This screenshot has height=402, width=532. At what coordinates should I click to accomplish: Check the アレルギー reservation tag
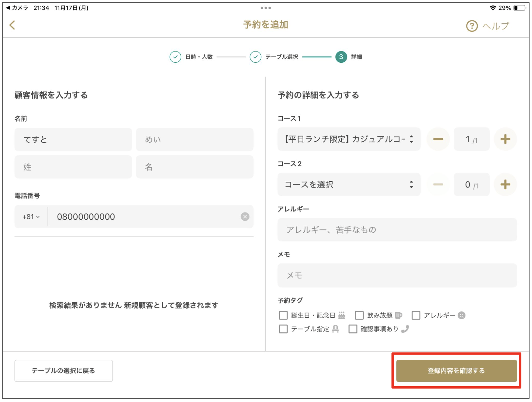[x=416, y=315]
